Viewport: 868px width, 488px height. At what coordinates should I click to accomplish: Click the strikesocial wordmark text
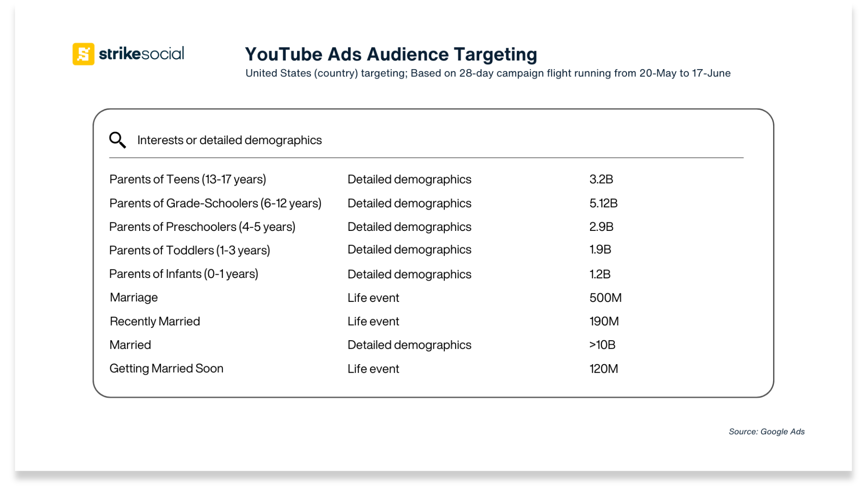[x=142, y=54]
